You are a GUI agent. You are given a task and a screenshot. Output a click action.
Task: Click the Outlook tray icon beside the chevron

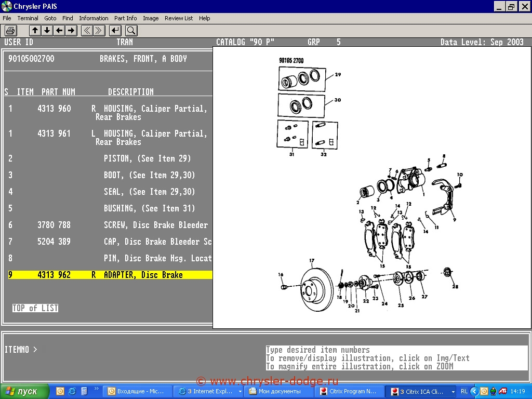[485, 391]
